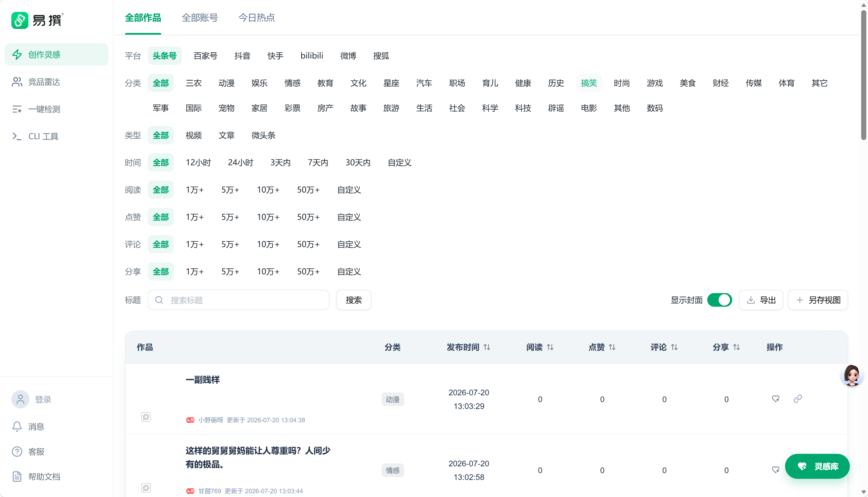The width and height of the screenshot is (868, 497).
Task: Open 一键检测 in the sidebar
Action: tap(56, 109)
